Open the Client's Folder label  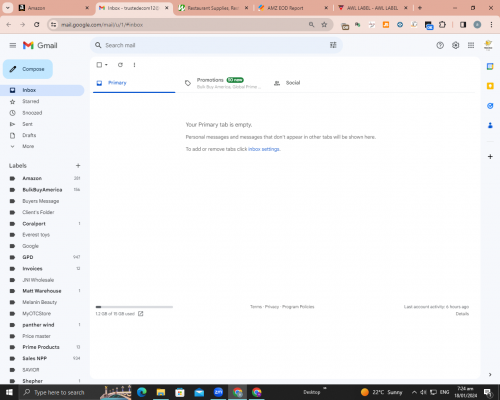[38, 212]
